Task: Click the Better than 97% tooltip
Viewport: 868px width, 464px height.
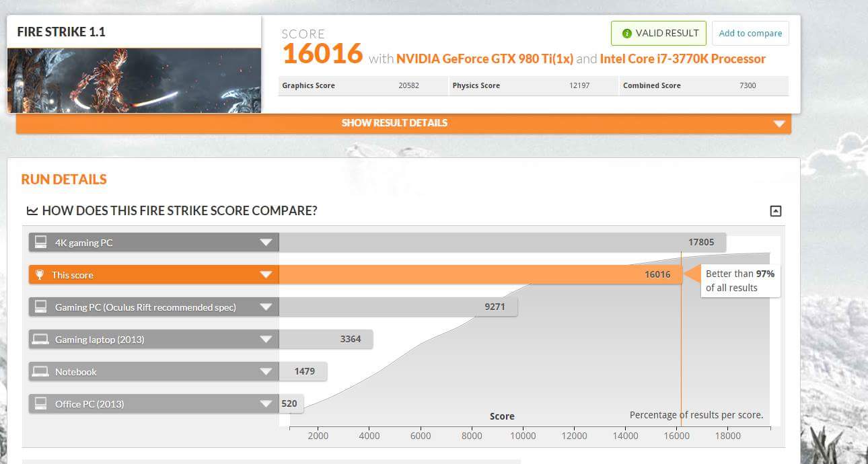Action: click(x=740, y=280)
